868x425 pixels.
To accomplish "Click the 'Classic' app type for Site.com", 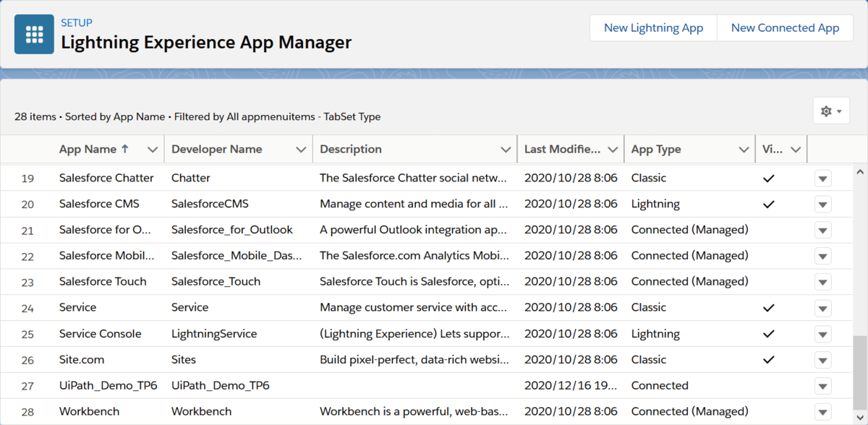I will pos(649,359).
